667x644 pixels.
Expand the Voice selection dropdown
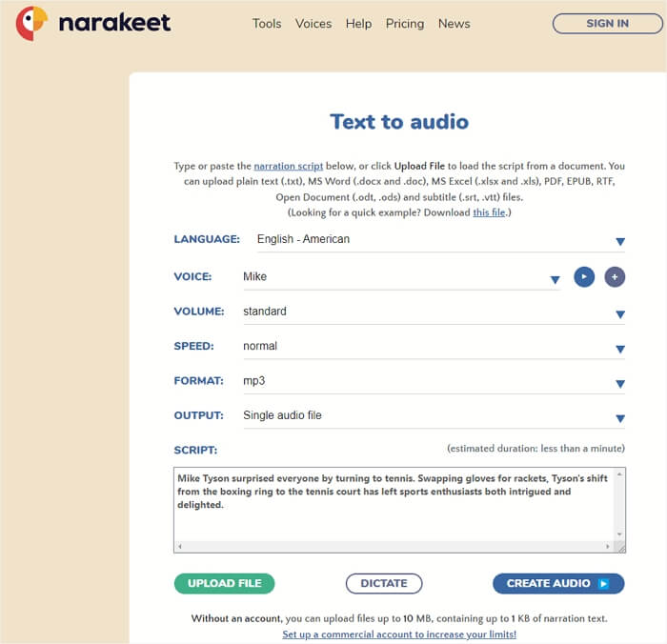click(x=555, y=279)
